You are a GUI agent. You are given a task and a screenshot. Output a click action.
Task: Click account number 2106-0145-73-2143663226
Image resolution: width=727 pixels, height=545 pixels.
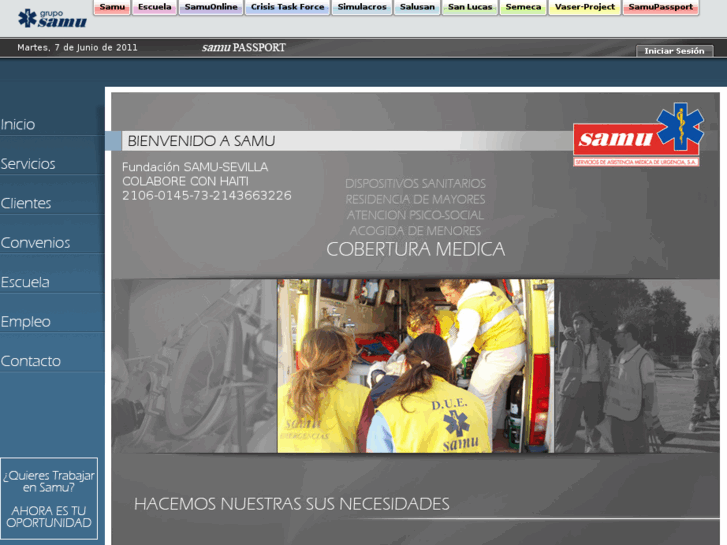point(207,196)
